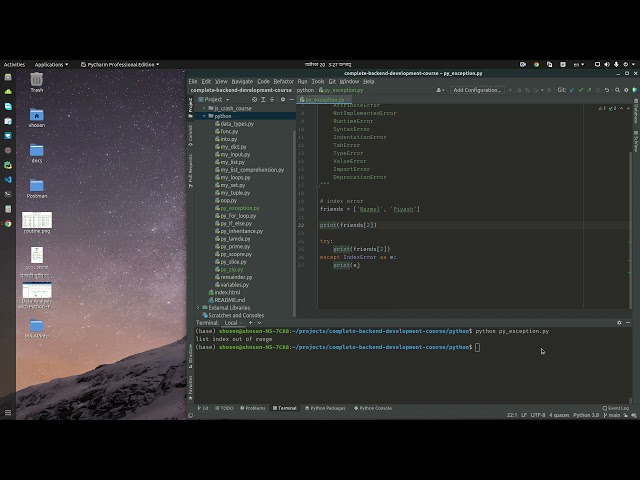Image resolution: width=640 pixels, height=480 pixels.
Task: Click the Git push arrow icon
Action: coord(589,90)
